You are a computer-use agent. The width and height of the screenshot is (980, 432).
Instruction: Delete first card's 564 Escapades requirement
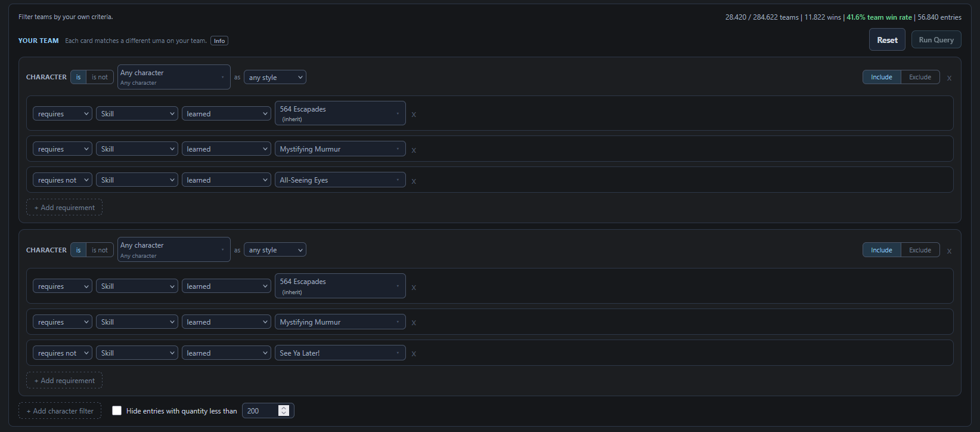click(x=414, y=115)
